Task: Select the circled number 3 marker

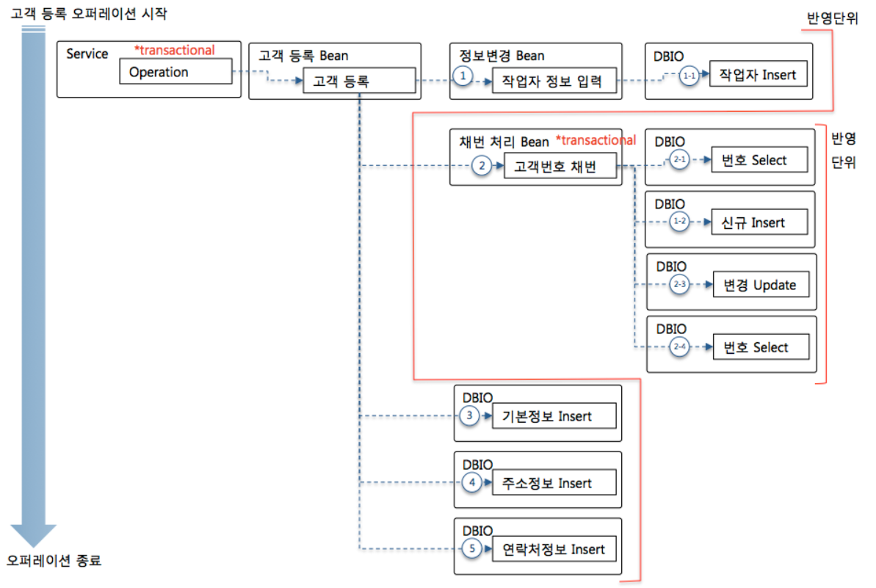Action: tap(471, 416)
